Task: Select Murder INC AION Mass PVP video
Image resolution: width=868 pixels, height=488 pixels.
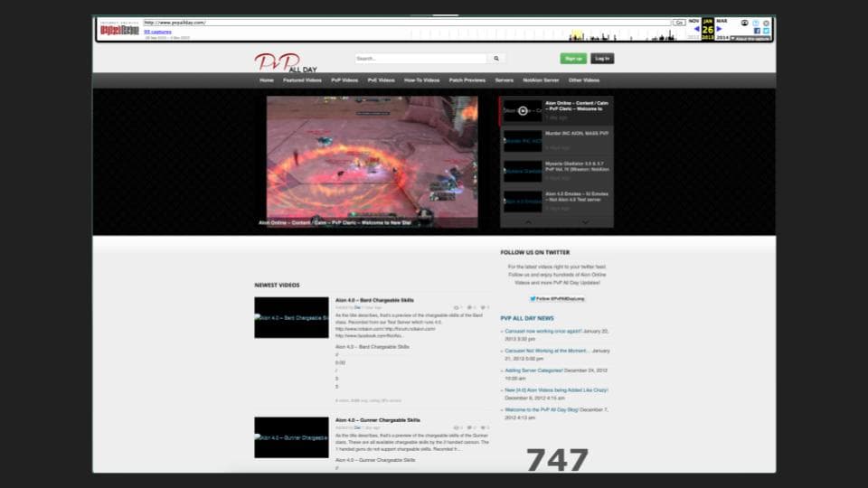Action: (x=557, y=141)
